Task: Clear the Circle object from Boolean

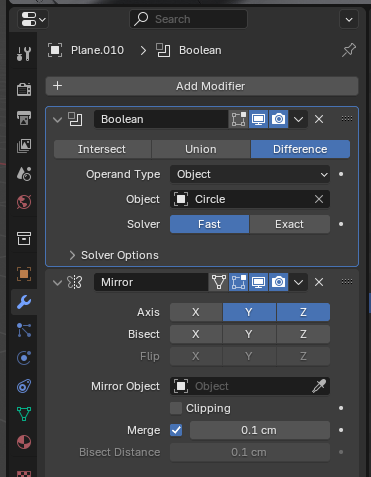Action: [319, 199]
